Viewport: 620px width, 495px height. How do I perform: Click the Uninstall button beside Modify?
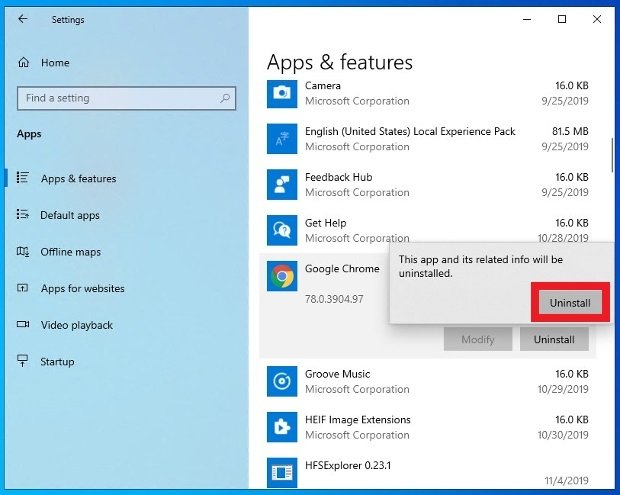(x=554, y=339)
